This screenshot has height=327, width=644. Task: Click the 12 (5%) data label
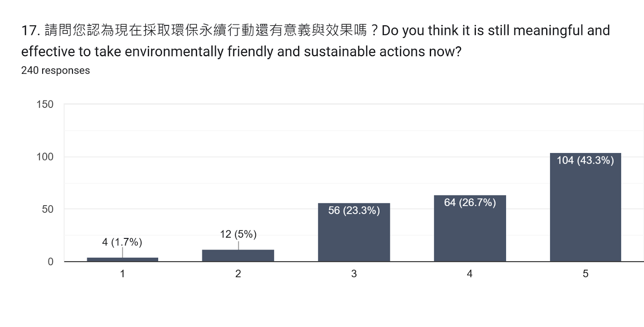pos(238,234)
